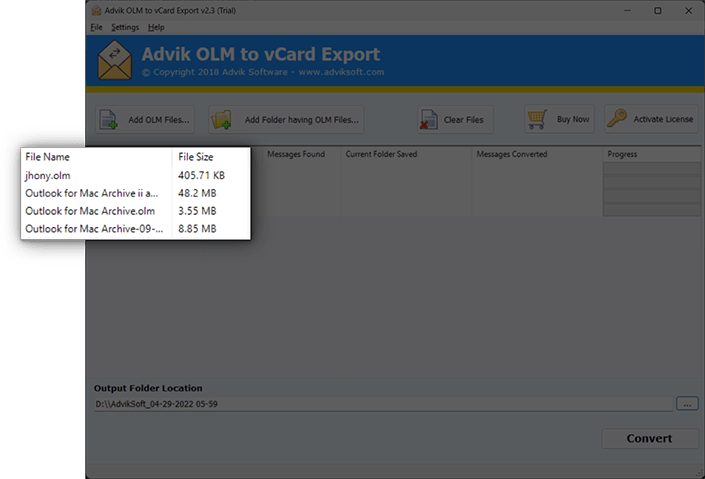Maximize the Advik OLM to vCard window

pos(657,11)
